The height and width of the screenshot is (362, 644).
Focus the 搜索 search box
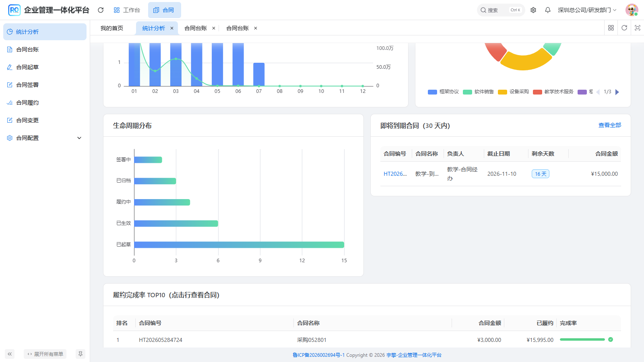[x=501, y=10]
